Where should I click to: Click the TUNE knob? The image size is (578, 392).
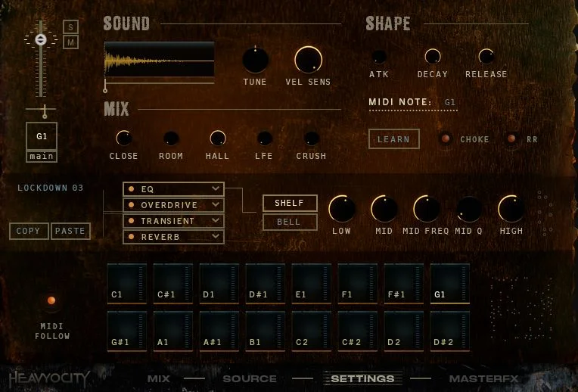tap(255, 60)
